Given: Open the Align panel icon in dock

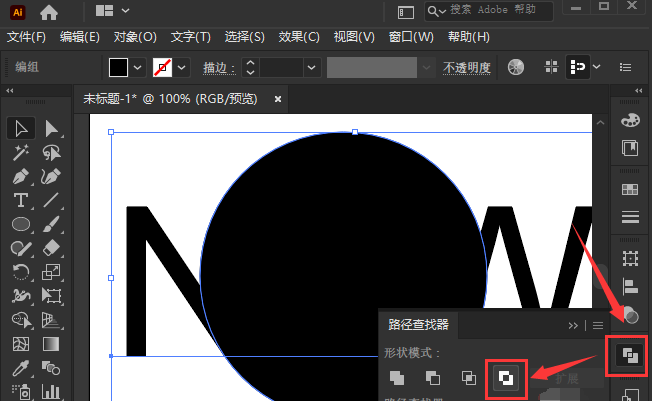Looking at the screenshot, I should click(x=630, y=286).
